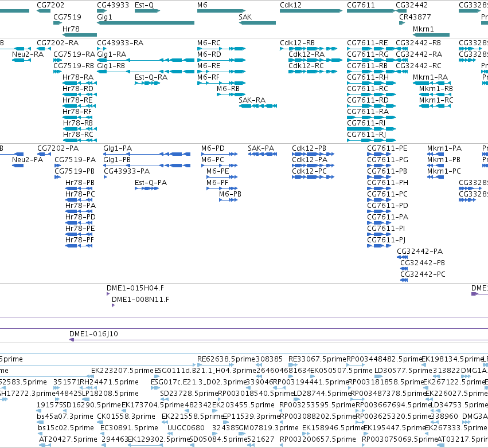Click protein Cdk12-PA label
Viewport: 488px width, 448px height.
[x=310, y=160]
